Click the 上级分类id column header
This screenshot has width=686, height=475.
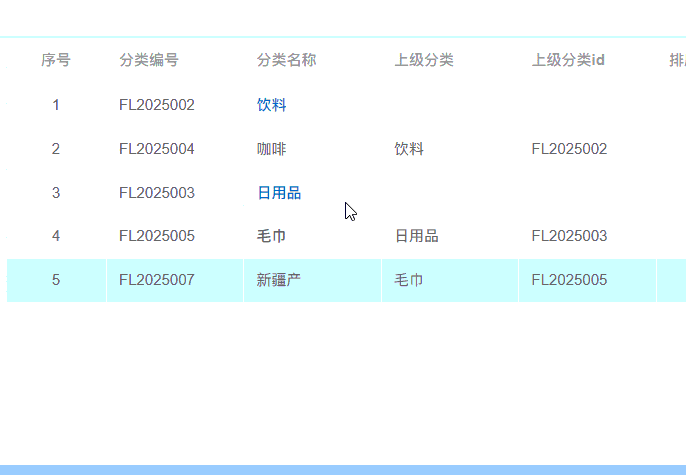[568, 60]
